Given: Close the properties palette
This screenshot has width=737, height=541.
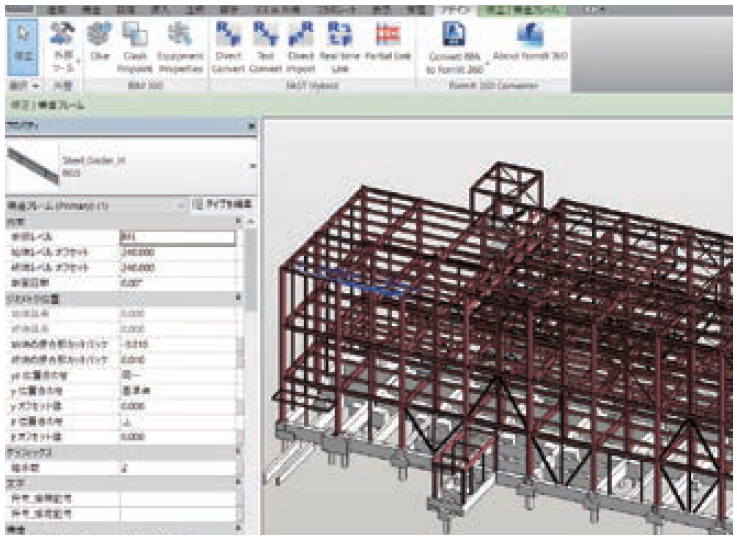Looking at the screenshot, I should [250, 126].
